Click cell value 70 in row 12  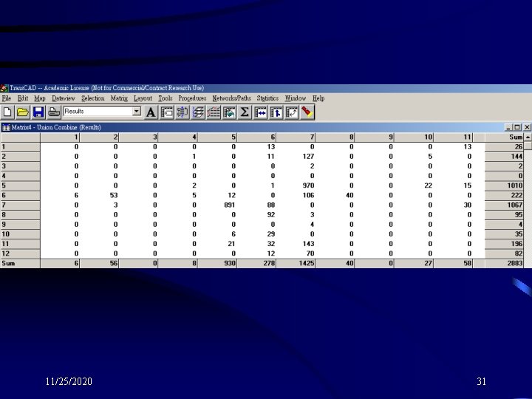click(310, 253)
